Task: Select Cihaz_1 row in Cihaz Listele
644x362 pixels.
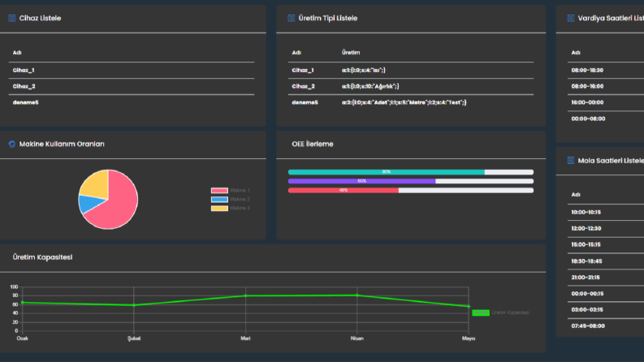Action: [132, 70]
